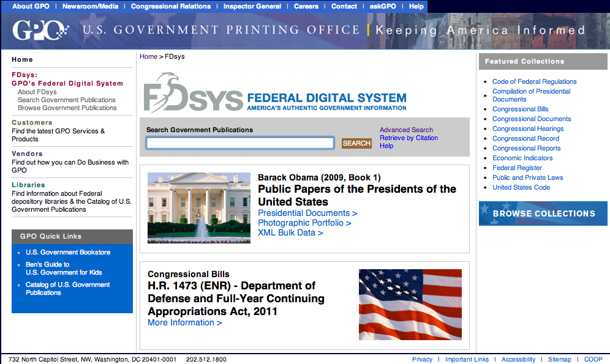
Task: Focus the Search Government Publications text field
Action: point(240,143)
